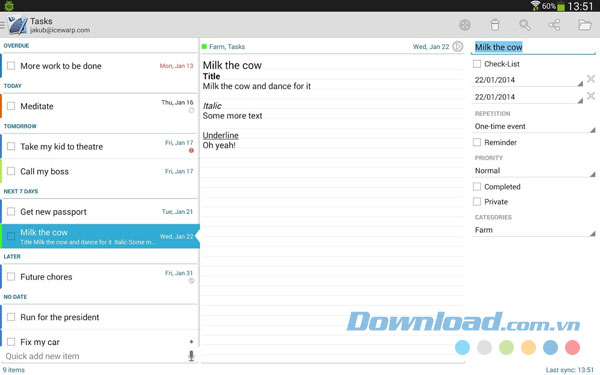Open the hamburger navigation drawer icon

click(2, 25)
